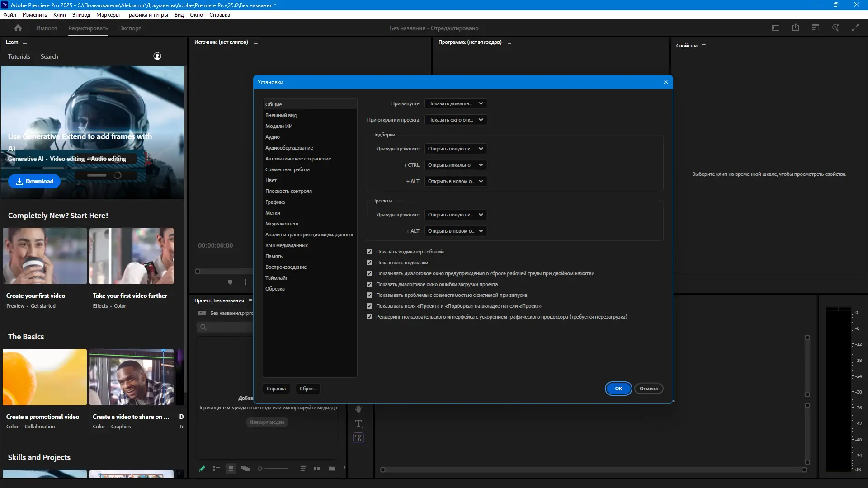
Task: Open the 'При запуске' dropdown
Action: pos(455,103)
